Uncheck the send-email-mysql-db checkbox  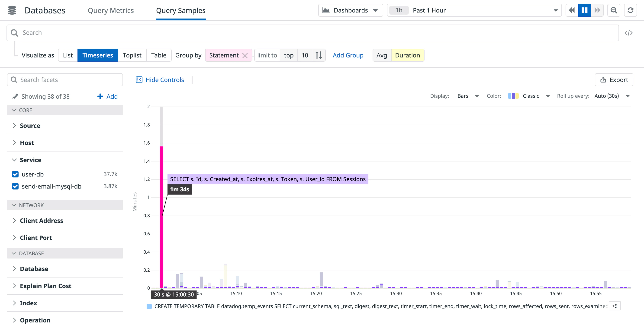click(x=15, y=186)
